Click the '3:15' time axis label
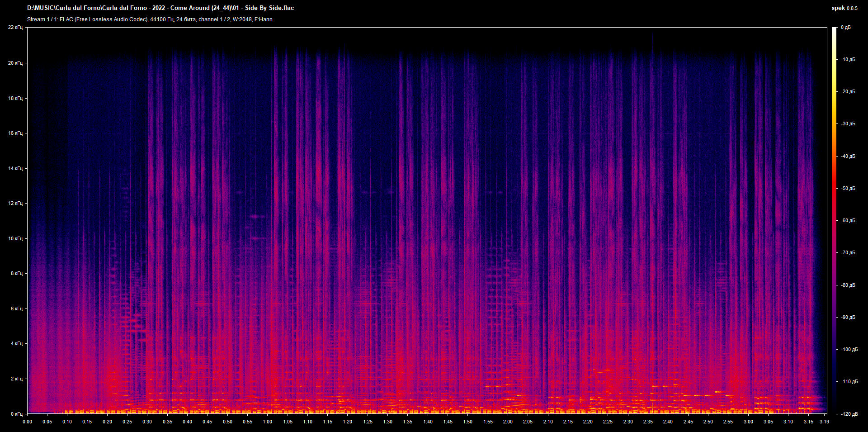The width and height of the screenshot is (868, 432). (x=808, y=422)
